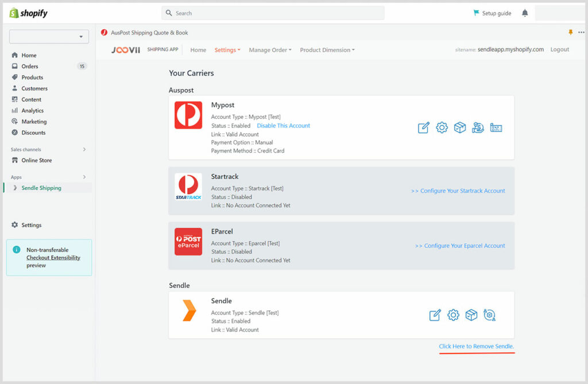Go to Joovii app Home tab
The height and width of the screenshot is (384, 588).
click(x=198, y=50)
